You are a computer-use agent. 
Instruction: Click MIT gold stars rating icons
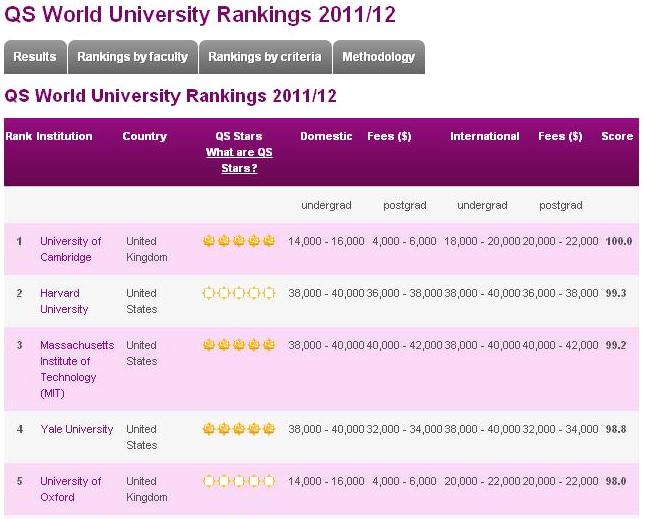pos(239,346)
